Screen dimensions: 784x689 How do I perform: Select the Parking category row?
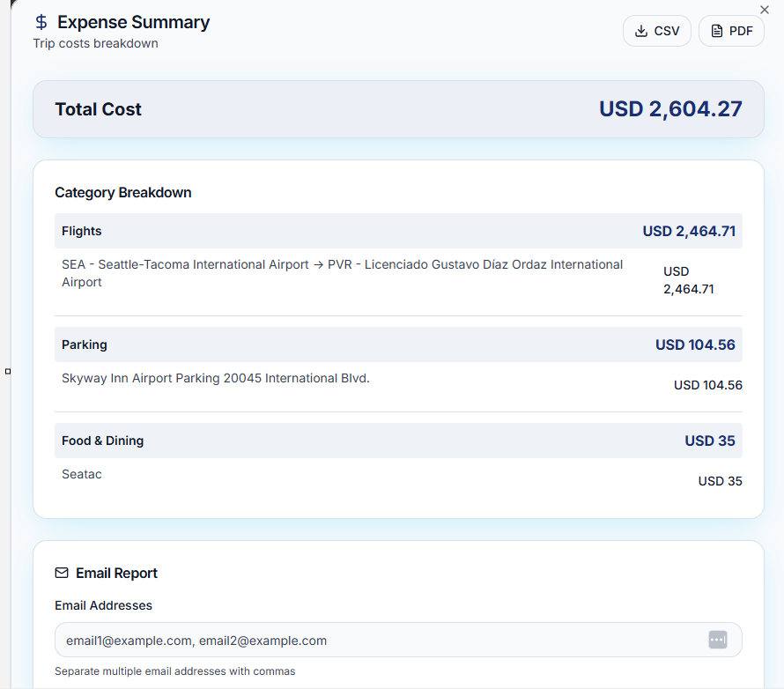[398, 344]
